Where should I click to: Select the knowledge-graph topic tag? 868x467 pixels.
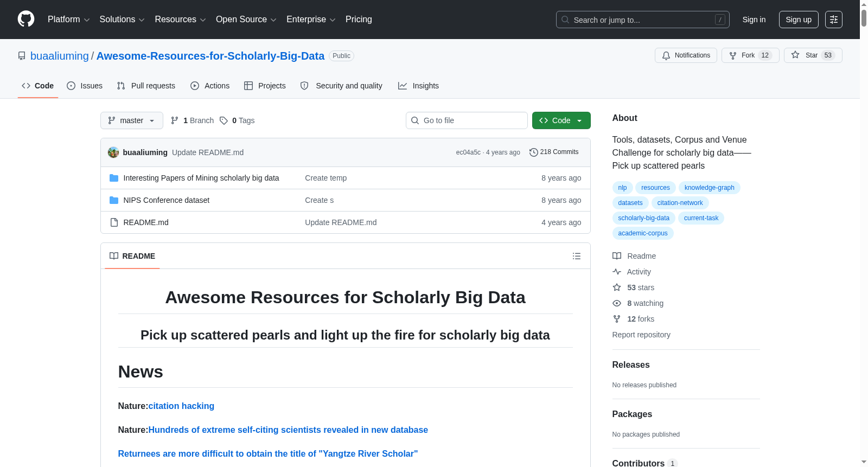click(709, 188)
